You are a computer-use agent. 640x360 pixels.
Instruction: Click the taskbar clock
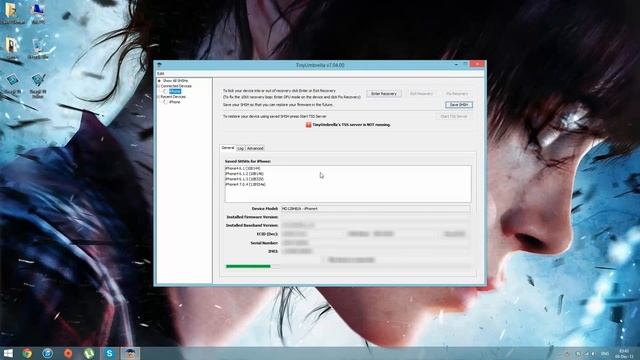tap(624, 353)
